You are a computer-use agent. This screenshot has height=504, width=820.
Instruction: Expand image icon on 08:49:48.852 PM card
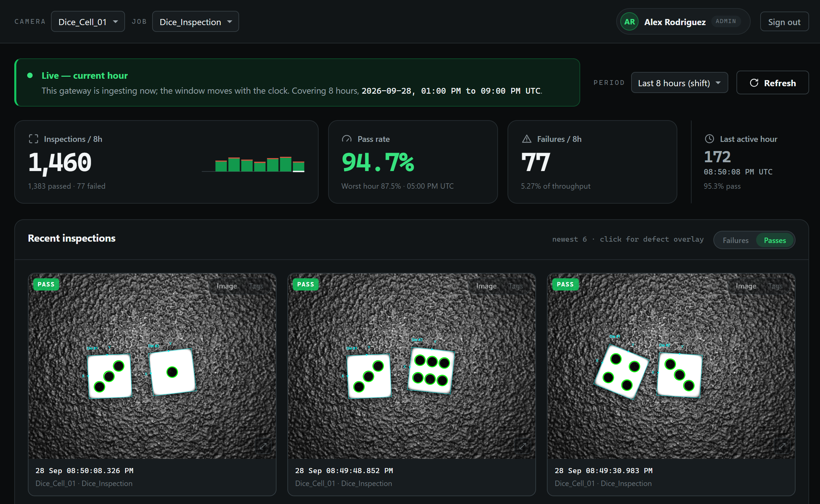(523, 446)
